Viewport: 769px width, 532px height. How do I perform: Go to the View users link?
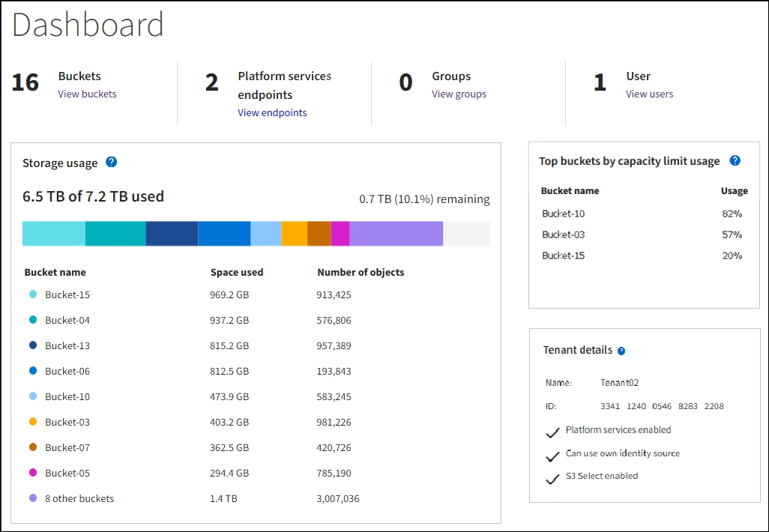[x=649, y=94]
